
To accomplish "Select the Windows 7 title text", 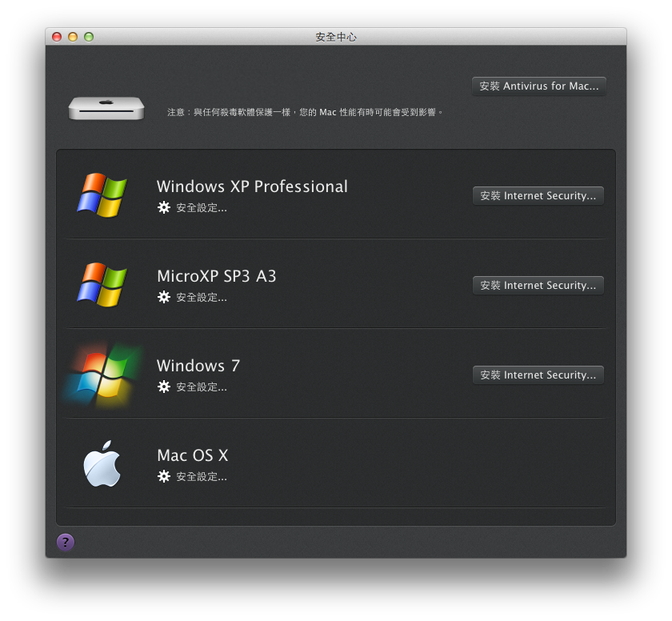I will (x=198, y=366).
